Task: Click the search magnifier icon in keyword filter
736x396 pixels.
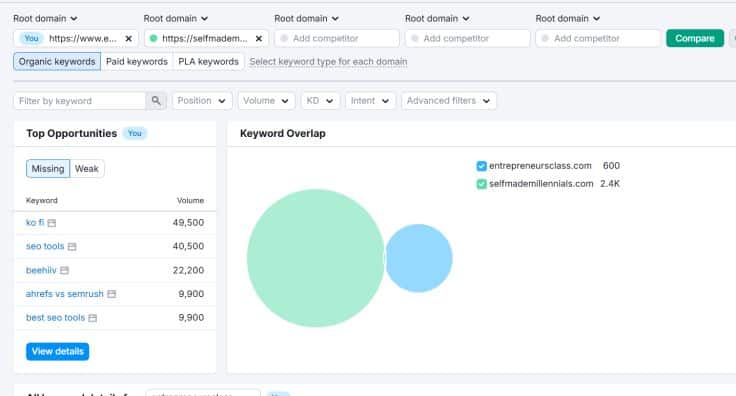Action: [156, 101]
